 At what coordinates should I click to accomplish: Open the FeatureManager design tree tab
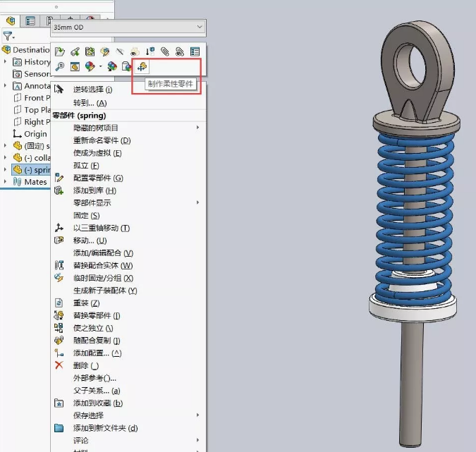(x=10, y=20)
